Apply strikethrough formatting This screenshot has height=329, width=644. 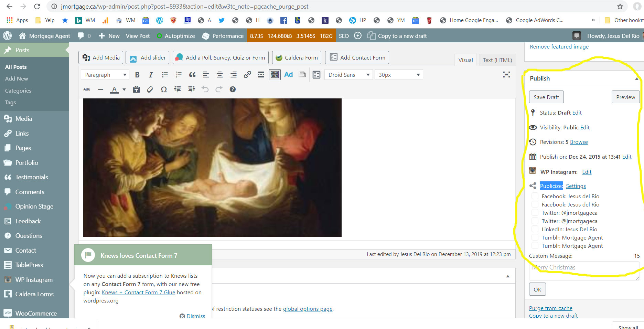click(x=87, y=89)
